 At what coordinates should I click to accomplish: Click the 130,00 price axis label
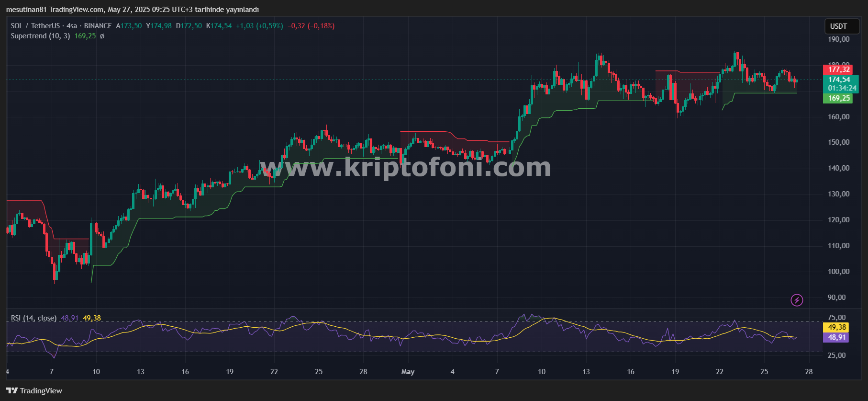pyautogui.click(x=839, y=194)
